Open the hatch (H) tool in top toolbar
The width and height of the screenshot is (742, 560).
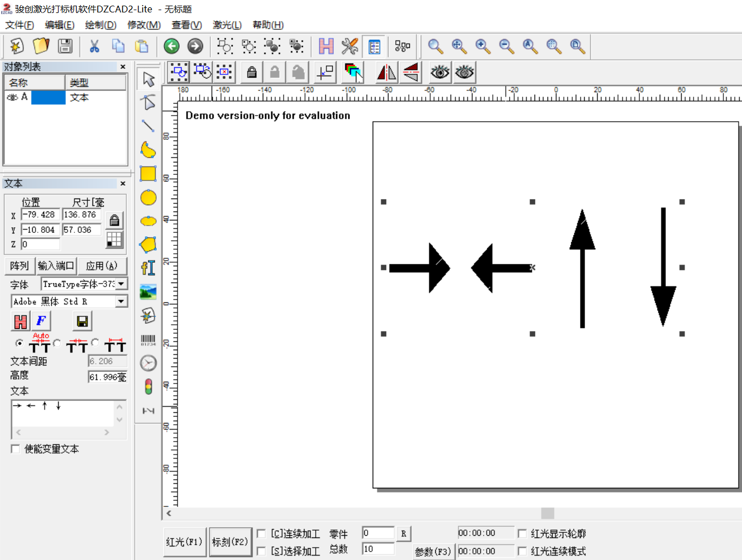click(326, 46)
